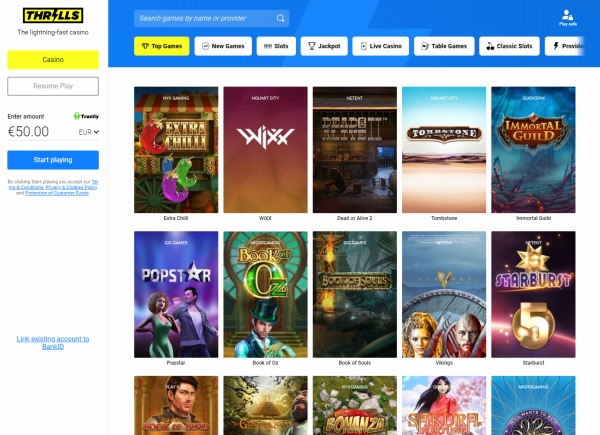Open the Bonanza game thumbnail

[x=355, y=406]
